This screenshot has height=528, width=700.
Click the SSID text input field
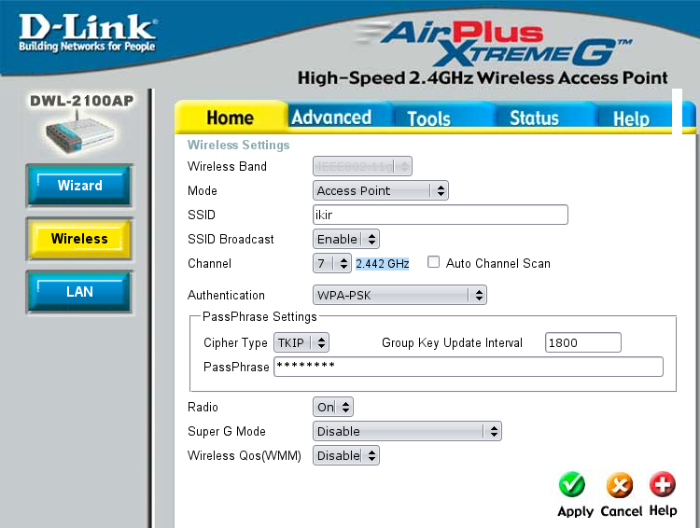click(x=440, y=215)
